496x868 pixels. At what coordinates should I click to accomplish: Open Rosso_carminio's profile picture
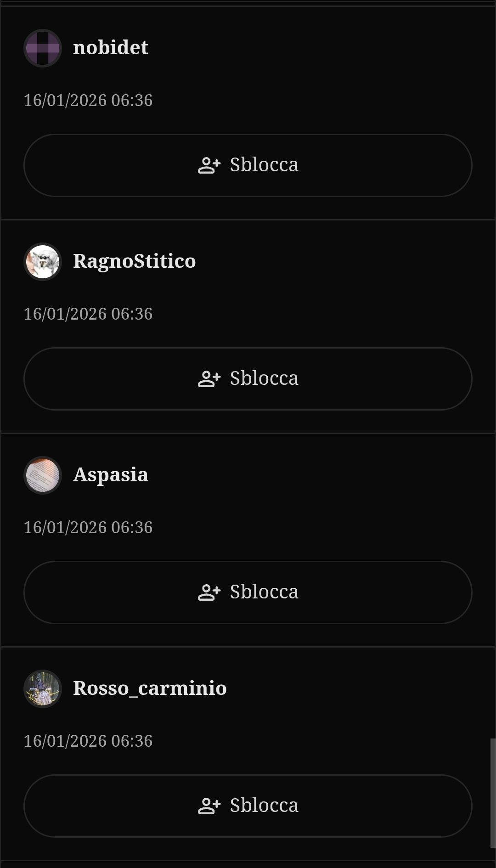click(43, 689)
